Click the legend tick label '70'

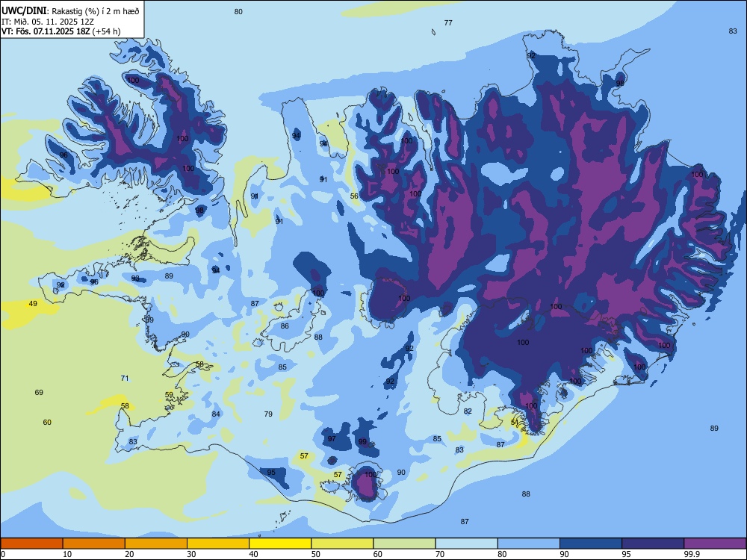click(x=440, y=554)
